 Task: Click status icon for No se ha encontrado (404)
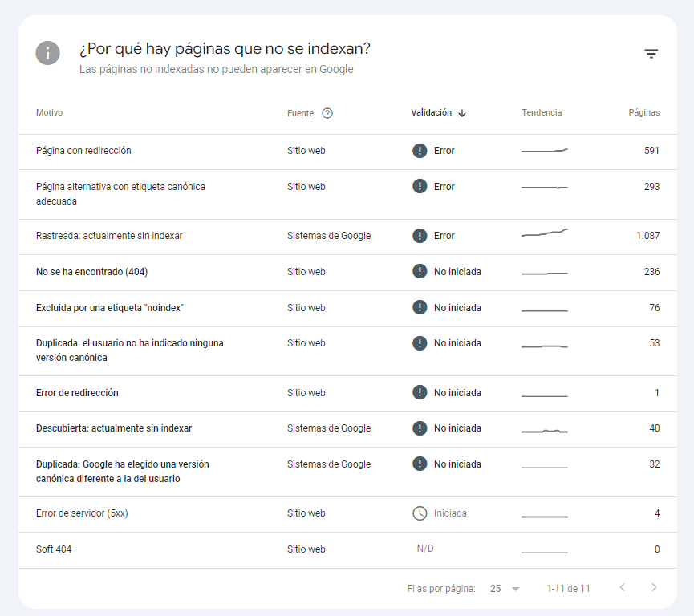(x=420, y=272)
